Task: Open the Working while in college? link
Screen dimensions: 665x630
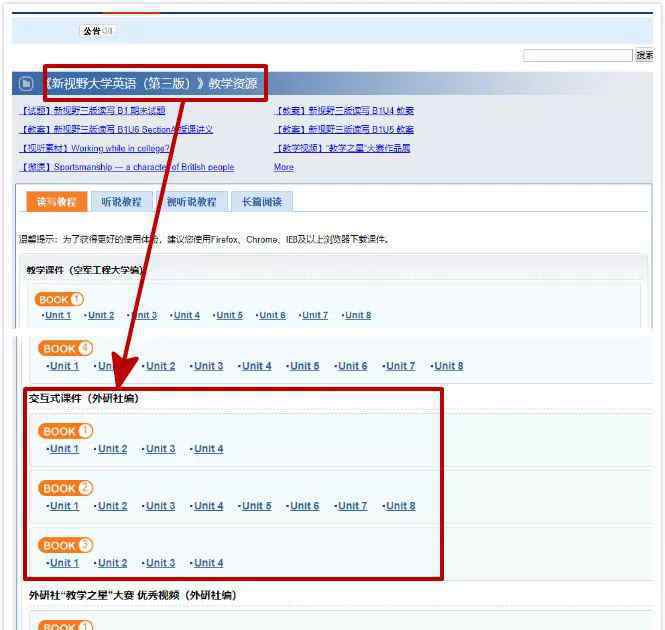Action: (x=95, y=148)
